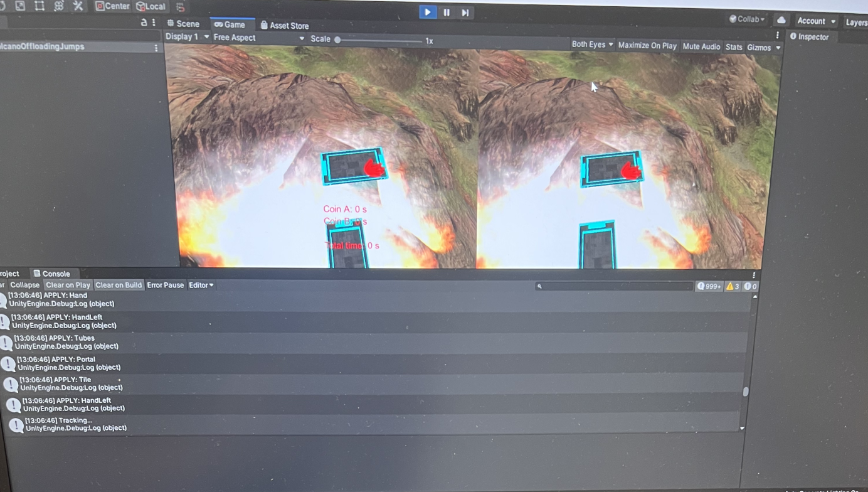Open the Layers dropdown
The width and height of the screenshot is (868, 492).
856,23
